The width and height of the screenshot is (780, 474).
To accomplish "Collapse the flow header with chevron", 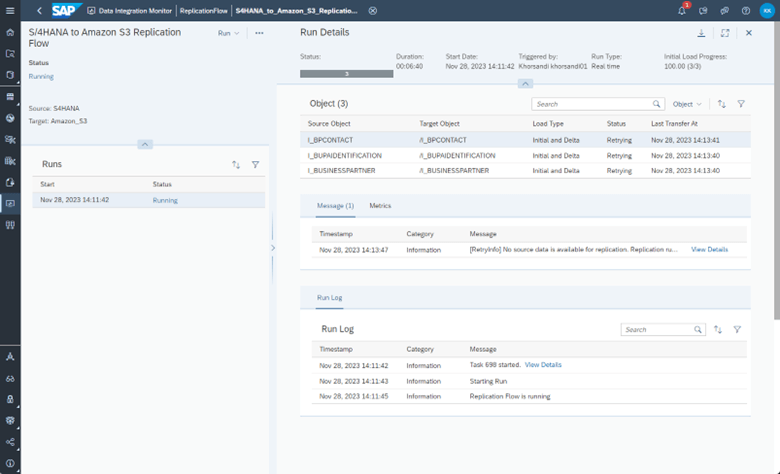I will click(x=145, y=144).
